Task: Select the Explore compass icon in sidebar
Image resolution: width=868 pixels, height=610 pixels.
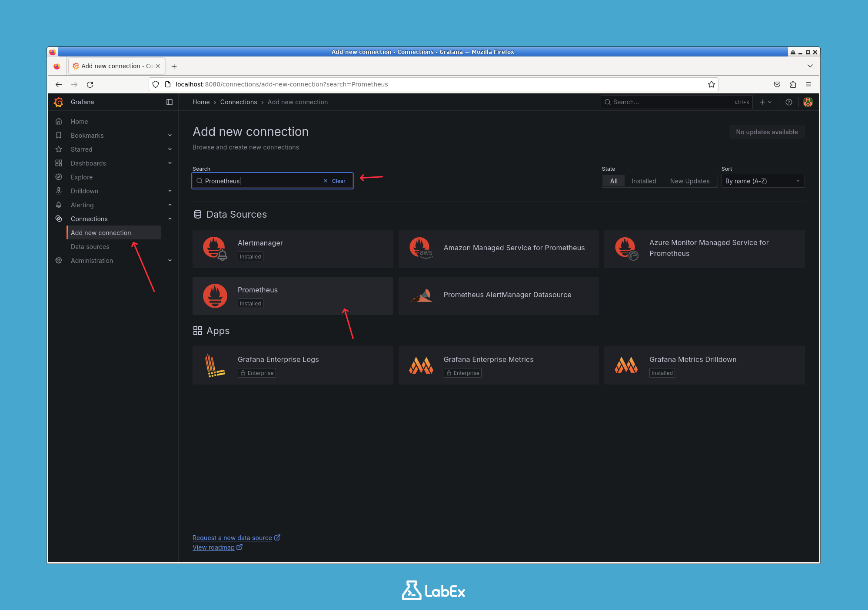Action: (59, 177)
